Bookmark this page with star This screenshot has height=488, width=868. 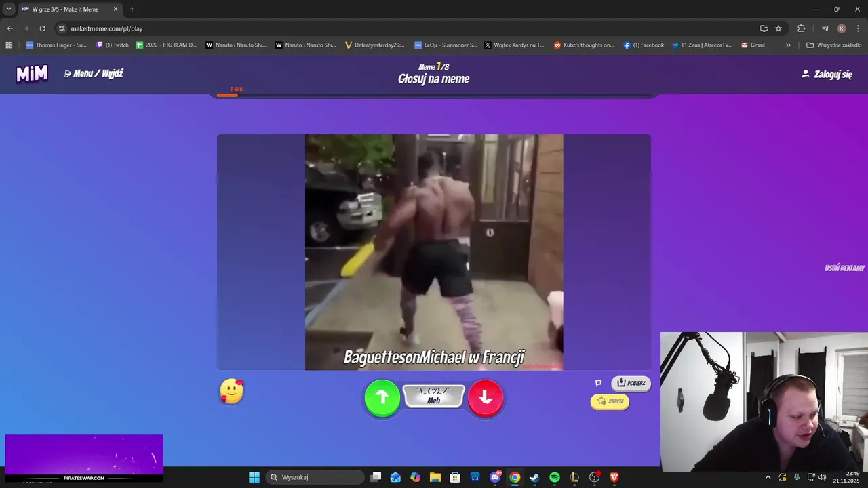(778, 28)
